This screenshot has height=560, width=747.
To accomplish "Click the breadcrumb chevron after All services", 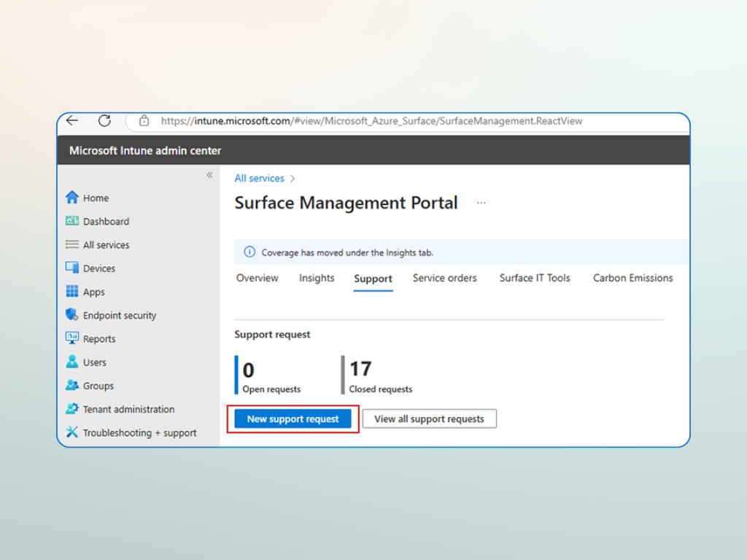I will 293,179.
